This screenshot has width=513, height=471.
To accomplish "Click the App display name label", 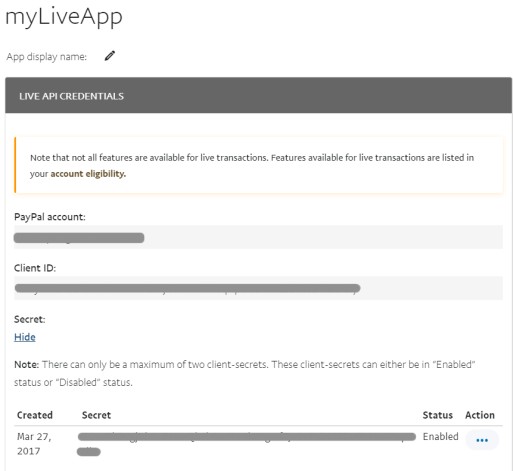I will [46, 57].
